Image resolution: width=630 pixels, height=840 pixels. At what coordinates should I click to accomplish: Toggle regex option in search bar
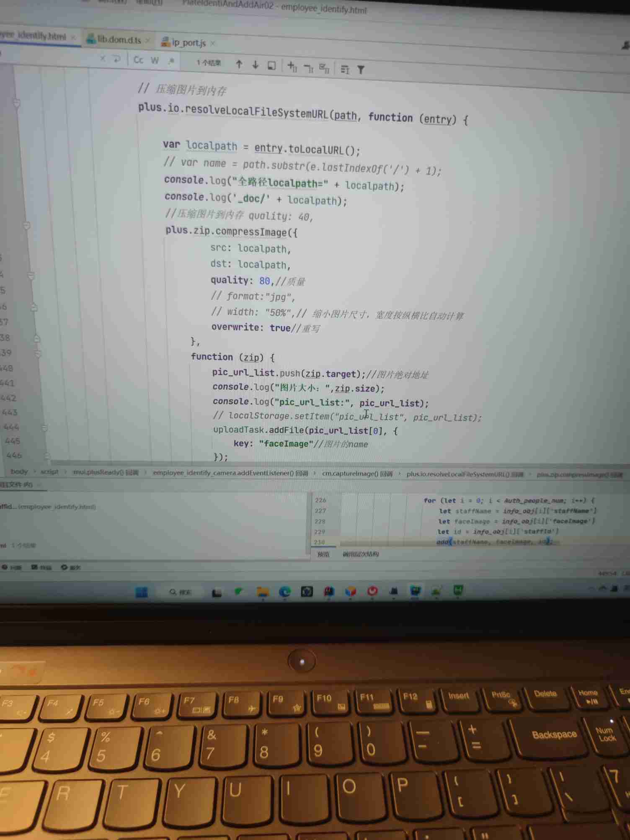coord(171,61)
